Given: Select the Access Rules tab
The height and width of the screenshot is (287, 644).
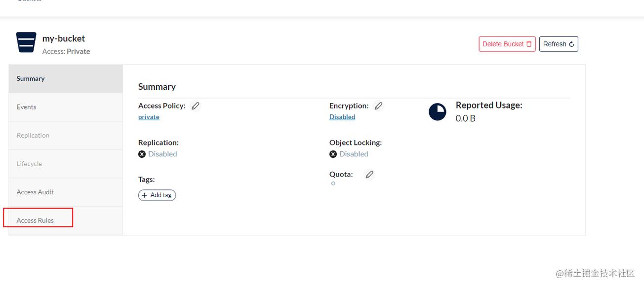Looking at the screenshot, I should click(x=35, y=220).
